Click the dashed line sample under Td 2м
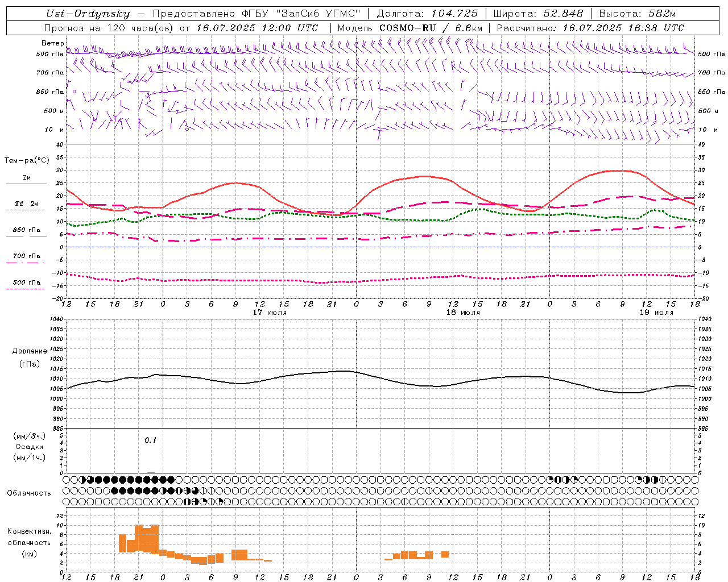The width and height of the screenshot is (728, 582). [25, 210]
